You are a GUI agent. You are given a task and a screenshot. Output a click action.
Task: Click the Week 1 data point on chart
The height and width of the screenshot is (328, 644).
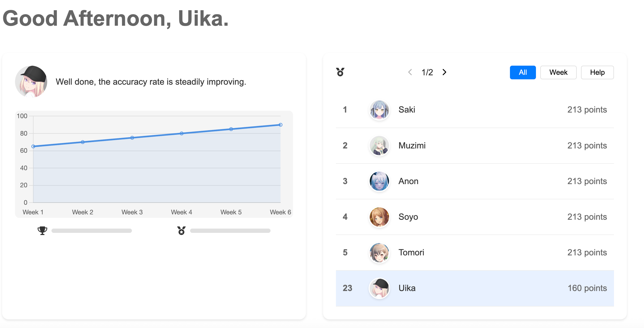coord(33,146)
